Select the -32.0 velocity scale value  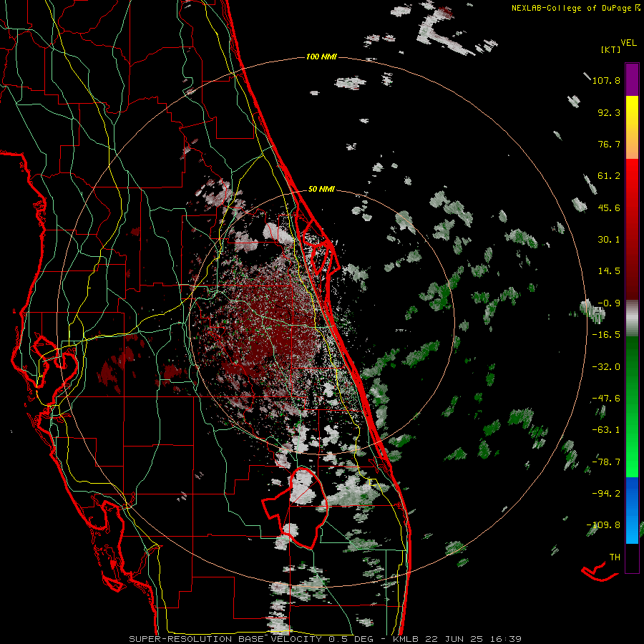[606, 367]
